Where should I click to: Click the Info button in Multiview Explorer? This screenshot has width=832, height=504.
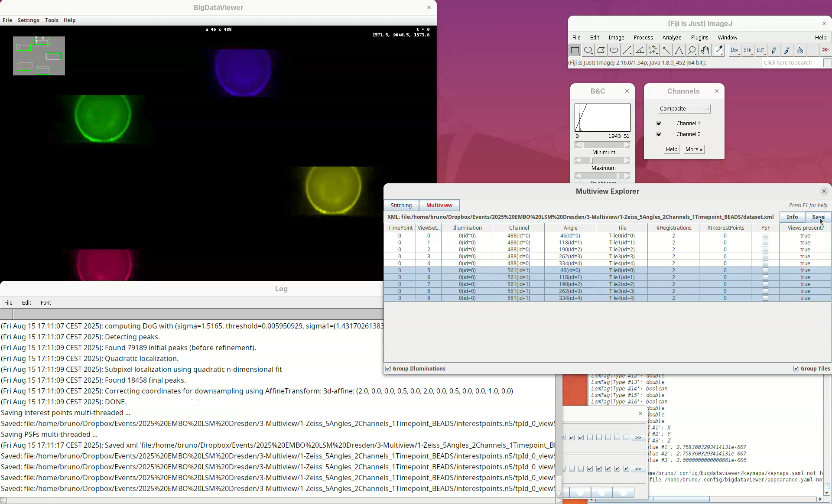click(x=792, y=217)
